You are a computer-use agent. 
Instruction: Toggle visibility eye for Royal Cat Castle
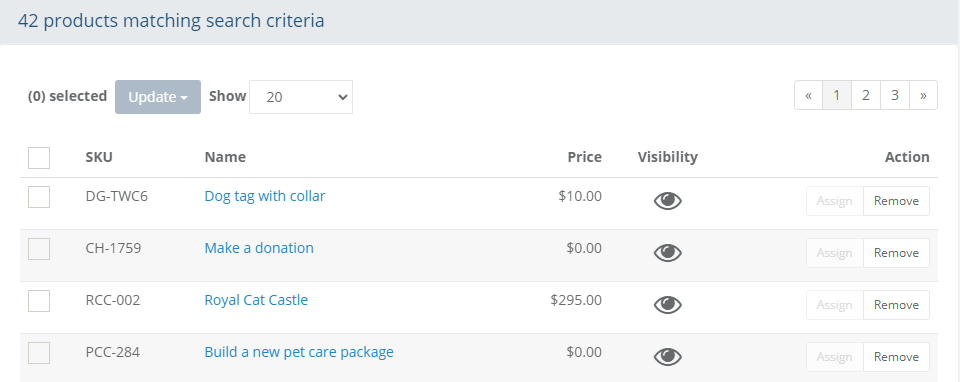point(667,305)
